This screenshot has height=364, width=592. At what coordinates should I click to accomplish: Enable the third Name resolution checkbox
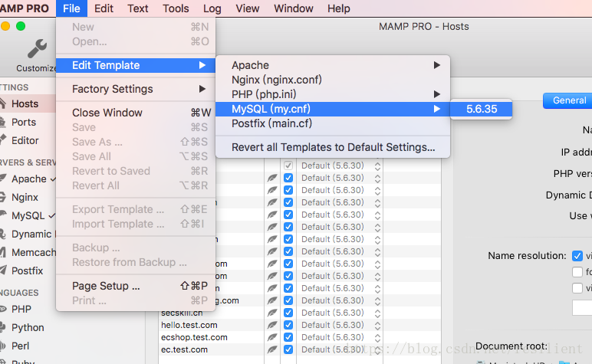[x=577, y=288]
